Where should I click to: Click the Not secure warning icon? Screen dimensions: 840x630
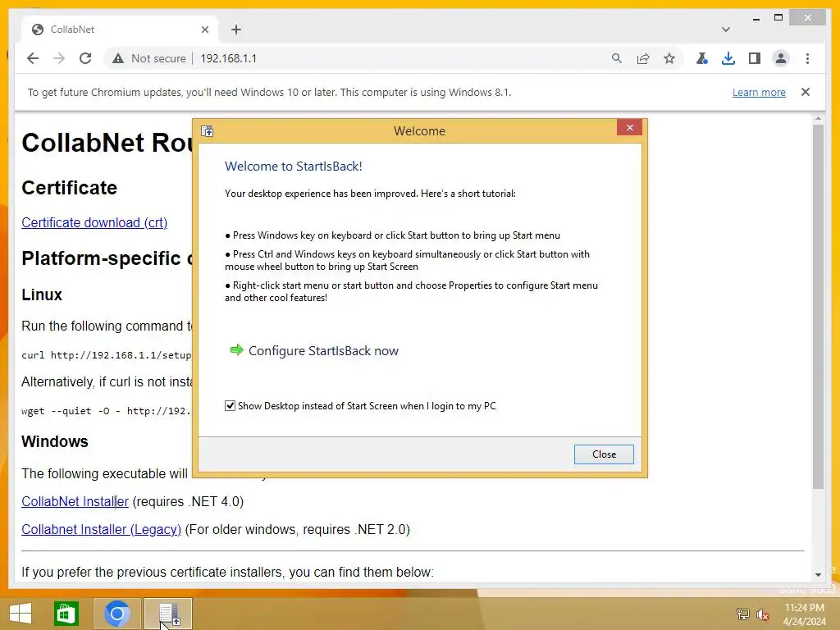click(118, 58)
